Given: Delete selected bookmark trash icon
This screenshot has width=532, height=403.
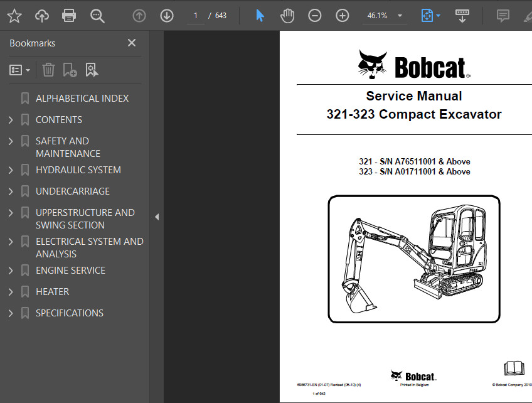Looking at the screenshot, I should coord(48,70).
